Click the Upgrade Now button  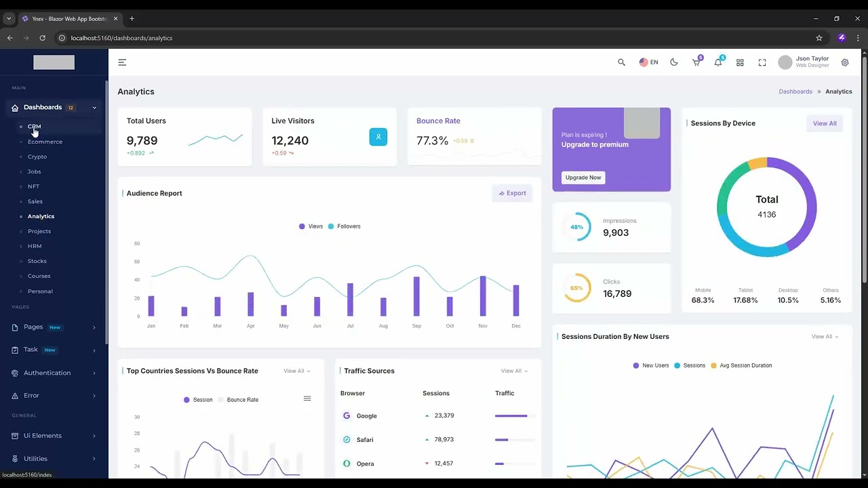coord(583,178)
